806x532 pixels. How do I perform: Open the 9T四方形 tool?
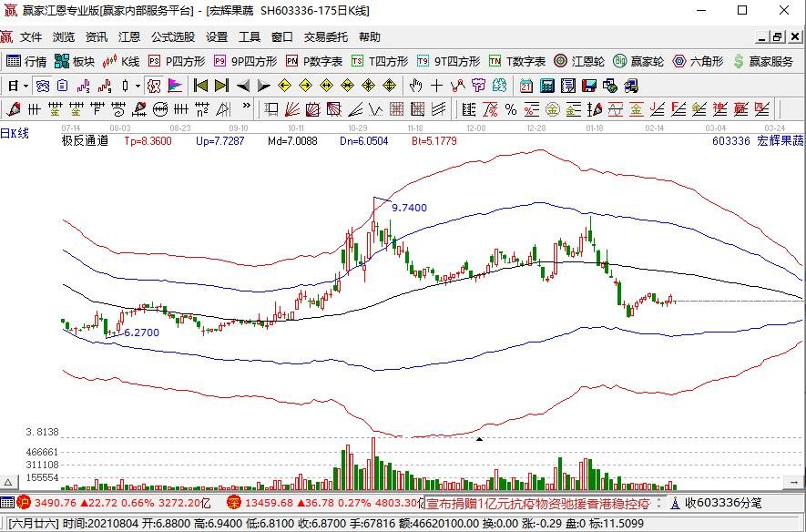tap(448, 62)
